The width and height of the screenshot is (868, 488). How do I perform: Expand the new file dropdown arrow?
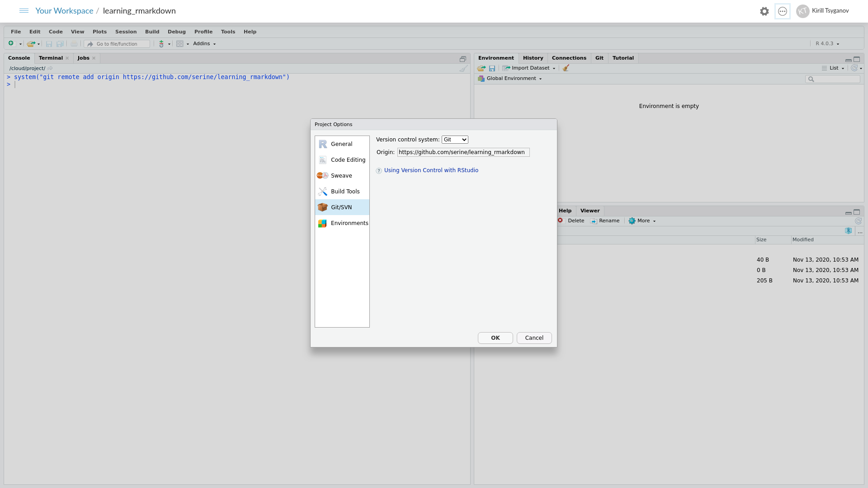click(x=20, y=44)
